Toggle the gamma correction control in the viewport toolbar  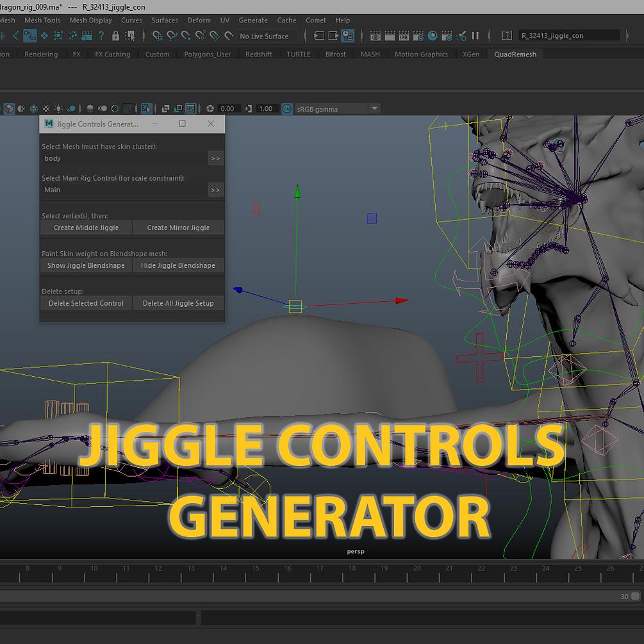click(248, 108)
